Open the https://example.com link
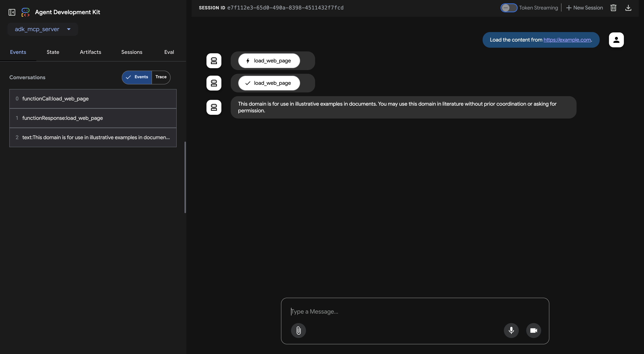Image resolution: width=644 pixels, height=354 pixels. 567,40
